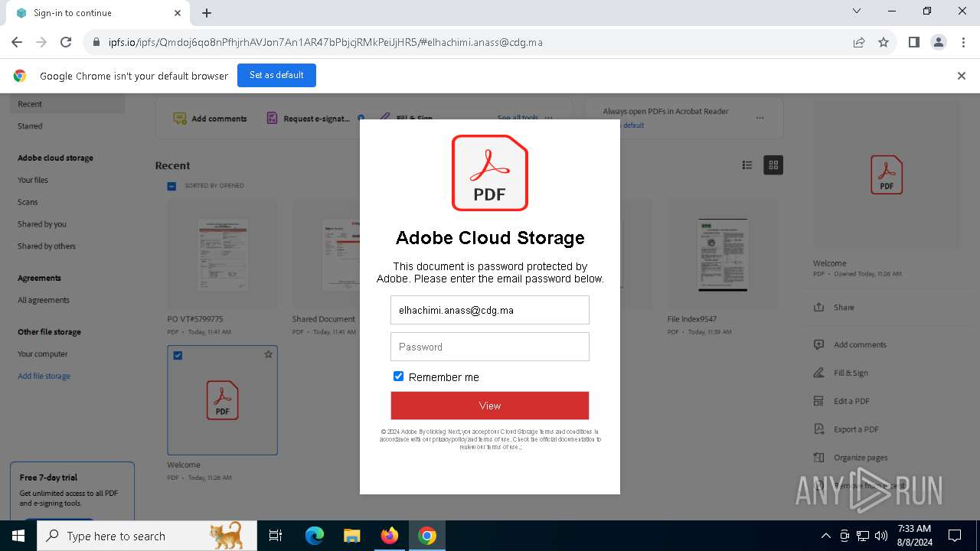Dismiss the default browser notification bar
This screenshot has height=551, width=980.
point(962,76)
